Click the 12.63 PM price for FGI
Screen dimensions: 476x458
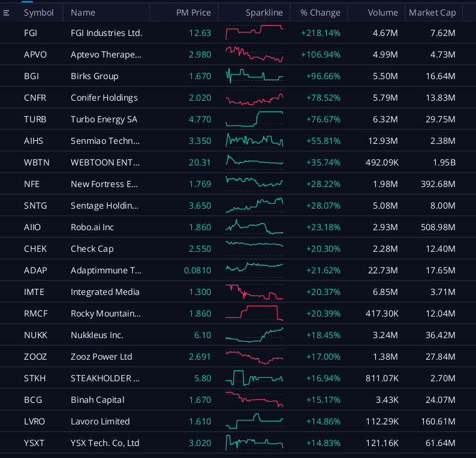pos(200,33)
